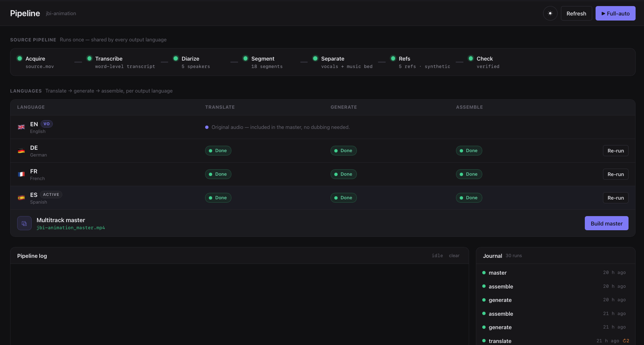Click the German flag icon
644x345 pixels.
(21, 151)
